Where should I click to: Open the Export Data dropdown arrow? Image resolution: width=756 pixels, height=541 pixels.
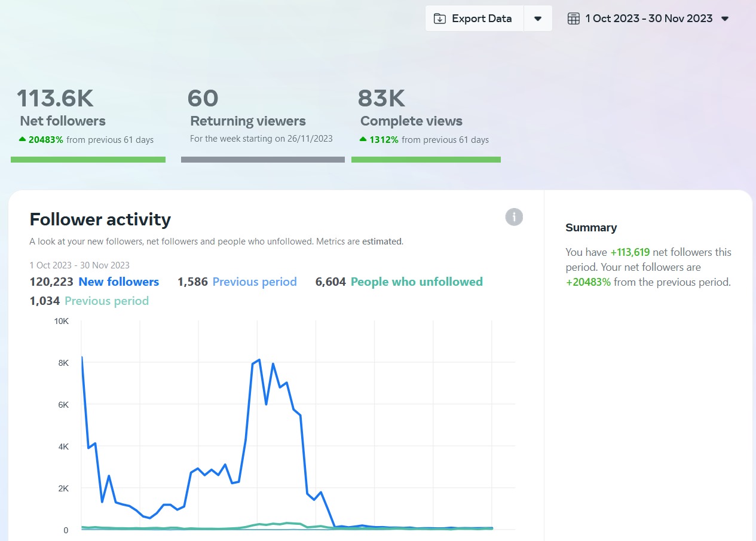click(x=538, y=19)
